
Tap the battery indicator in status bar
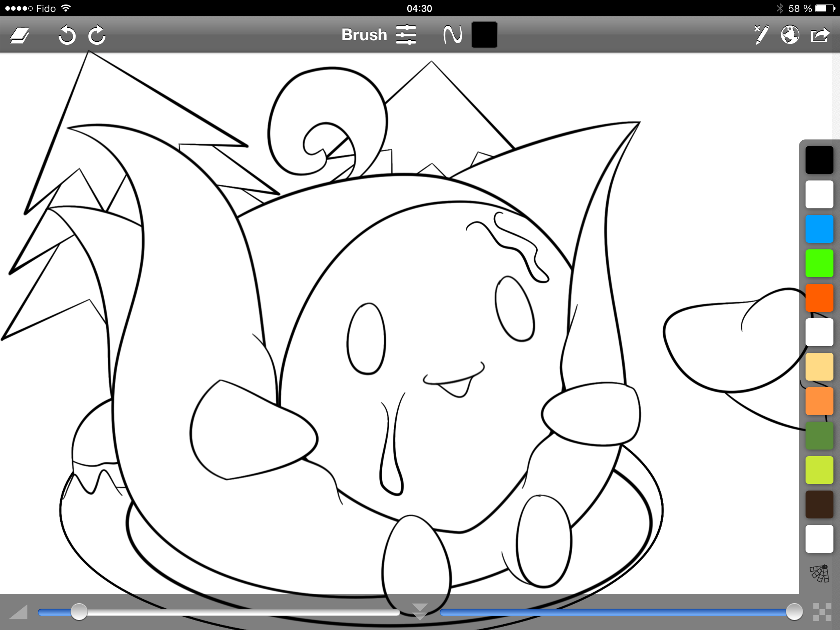(x=824, y=8)
